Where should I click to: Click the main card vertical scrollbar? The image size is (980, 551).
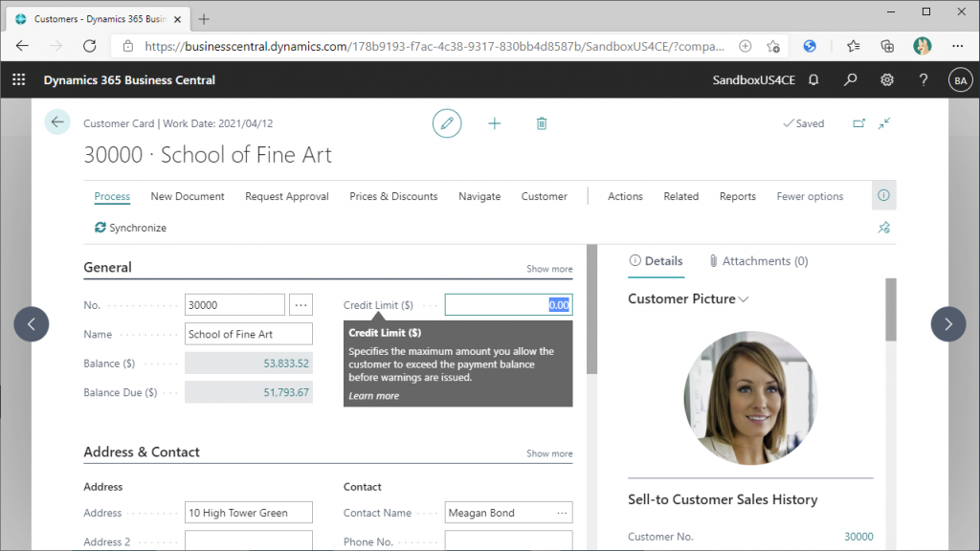(x=591, y=311)
